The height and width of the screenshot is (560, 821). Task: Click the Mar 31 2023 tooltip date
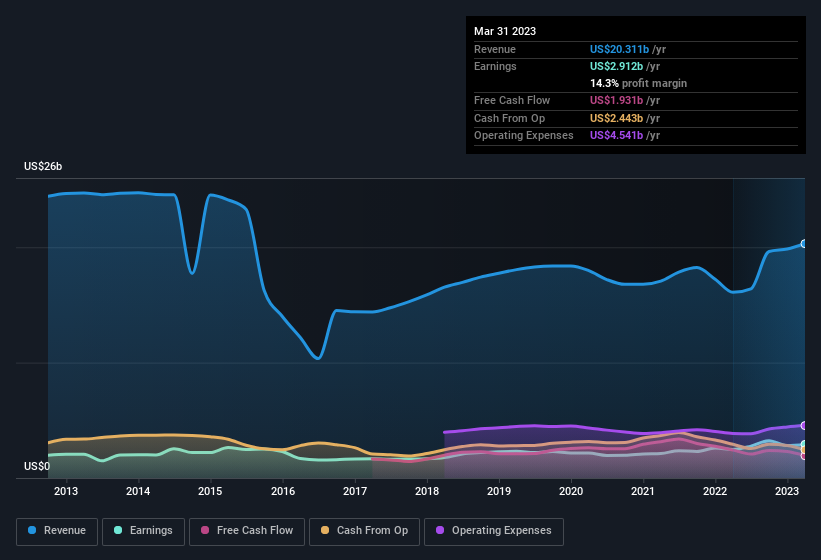tap(505, 31)
